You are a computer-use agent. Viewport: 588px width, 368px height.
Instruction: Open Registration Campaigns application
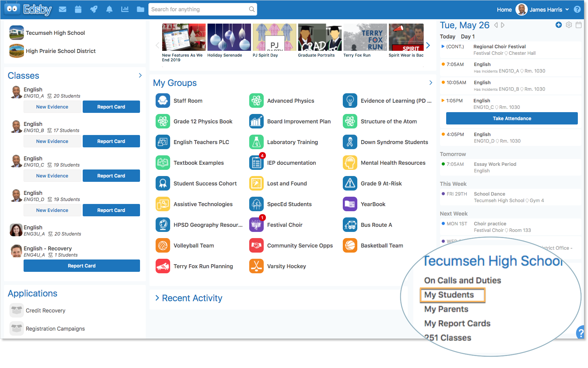coord(55,329)
